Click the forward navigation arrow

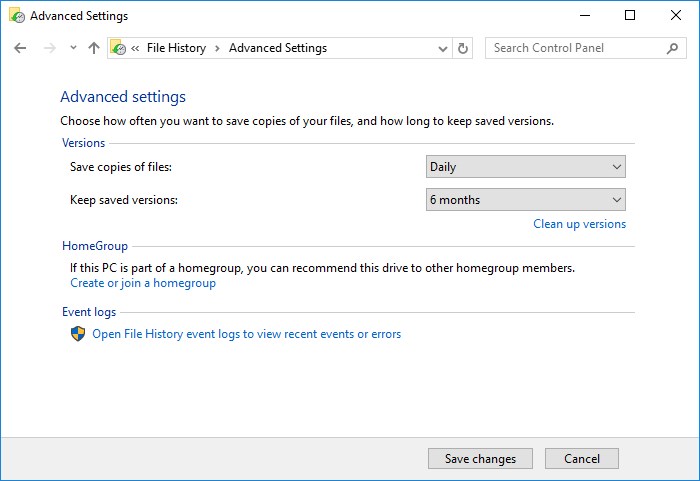50,48
